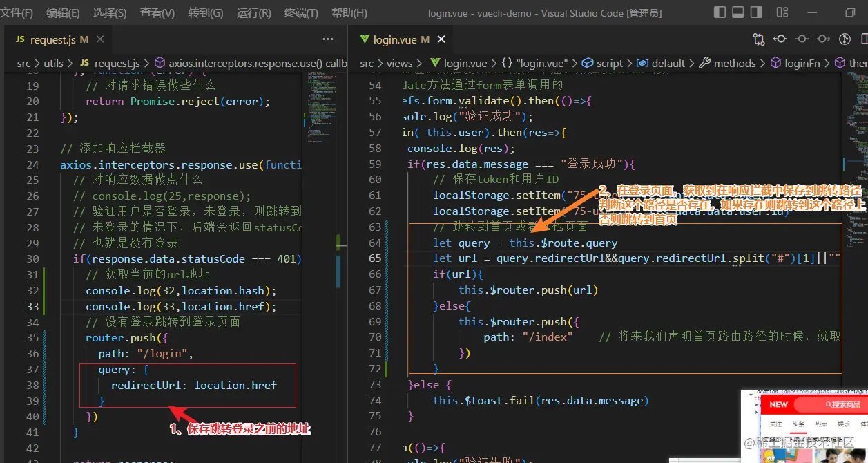This screenshot has height=463, width=868.
Task: Open the 查看(V) menu
Action: pyautogui.click(x=157, y=13)
